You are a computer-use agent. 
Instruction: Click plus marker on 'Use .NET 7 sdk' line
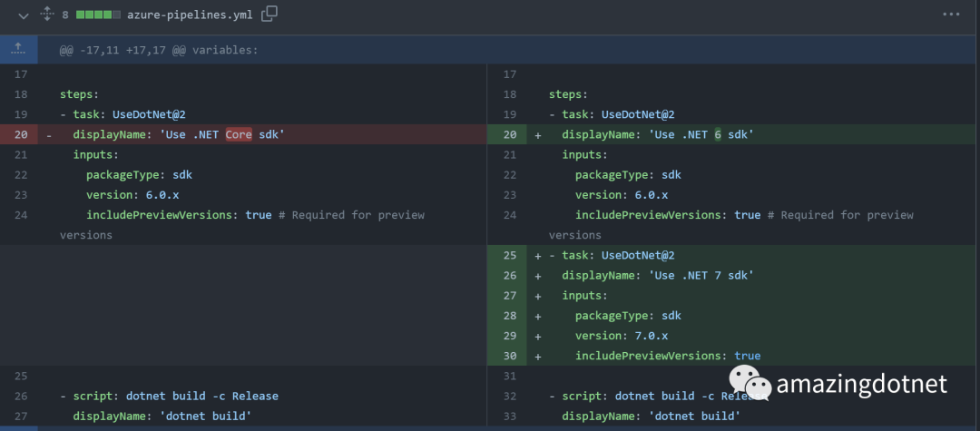537,275
